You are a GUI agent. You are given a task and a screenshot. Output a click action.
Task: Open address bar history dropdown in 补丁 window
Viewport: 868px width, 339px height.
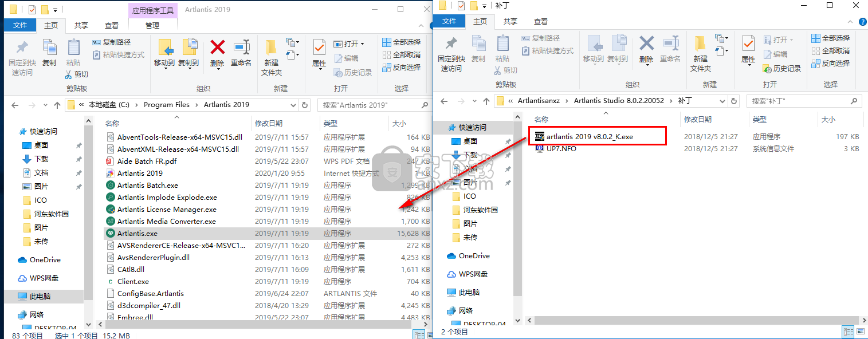(x=722, y=101)
